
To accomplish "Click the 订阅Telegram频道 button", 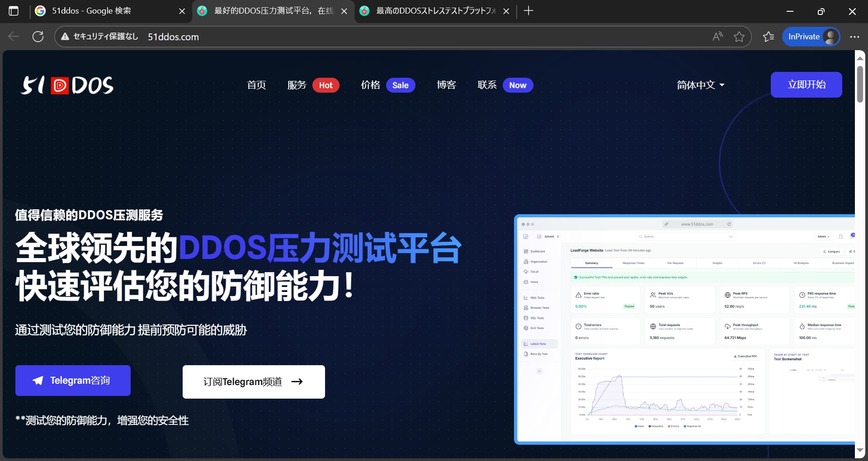I will click(254, 382).
